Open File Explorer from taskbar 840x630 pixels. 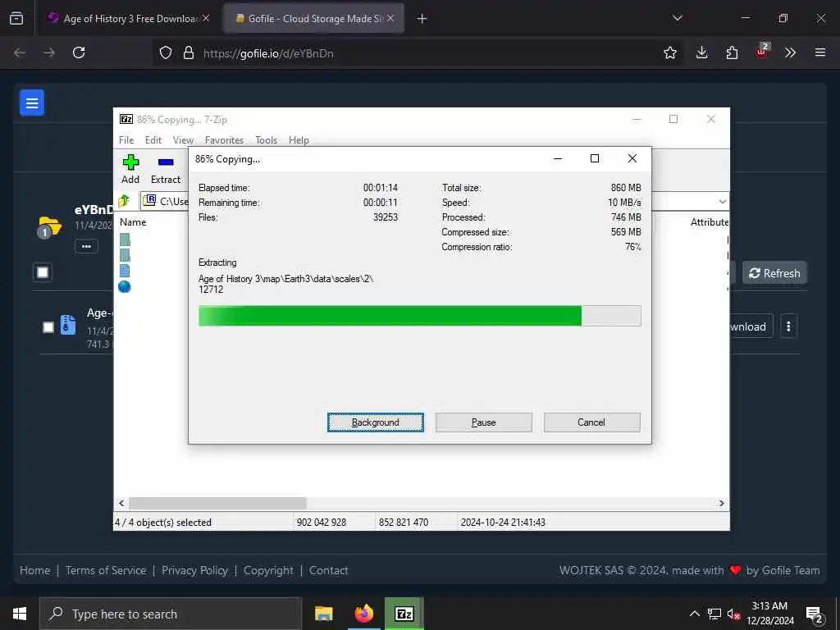pyautogui.click(x=323, y=614)
